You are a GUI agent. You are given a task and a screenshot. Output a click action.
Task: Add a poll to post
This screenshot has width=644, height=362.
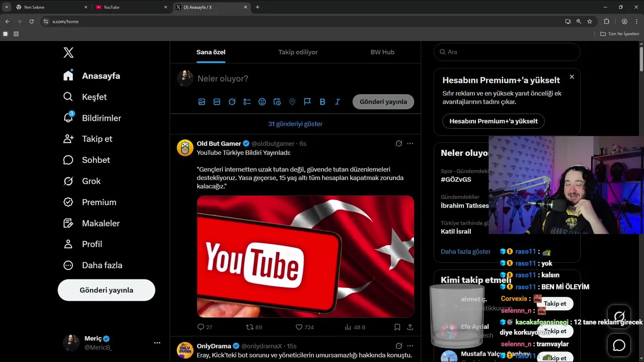tap(247, 102)
